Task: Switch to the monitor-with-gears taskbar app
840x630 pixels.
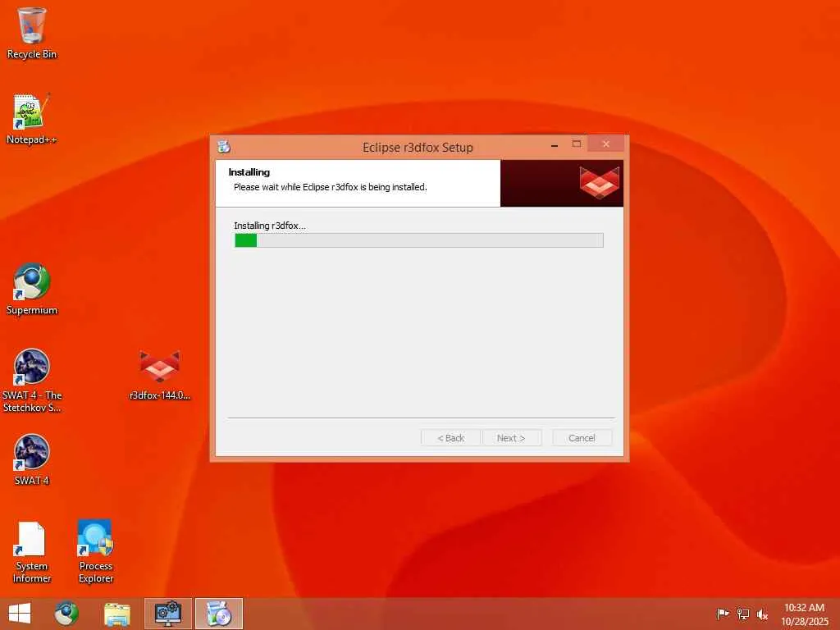Action: coord(167,614)
